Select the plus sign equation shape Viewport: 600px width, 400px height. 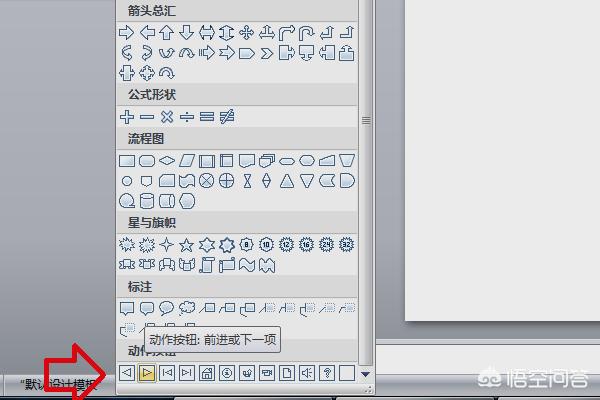[127, 117]
